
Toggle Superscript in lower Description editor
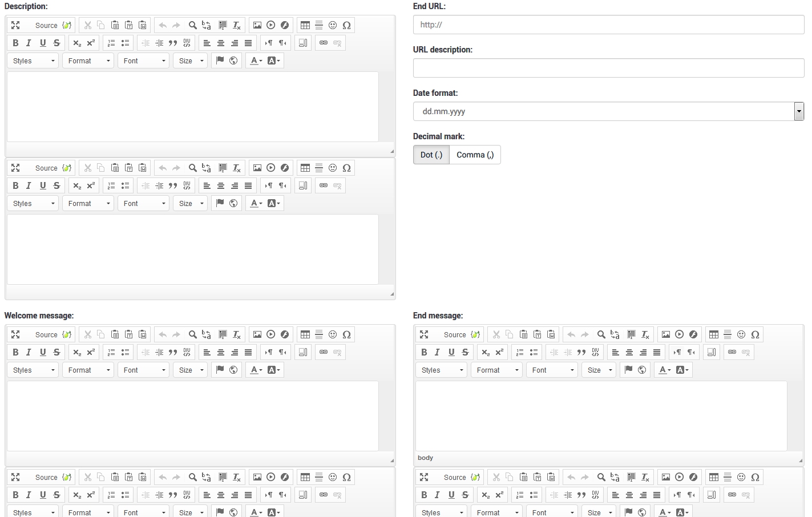[x=91, y=185]
